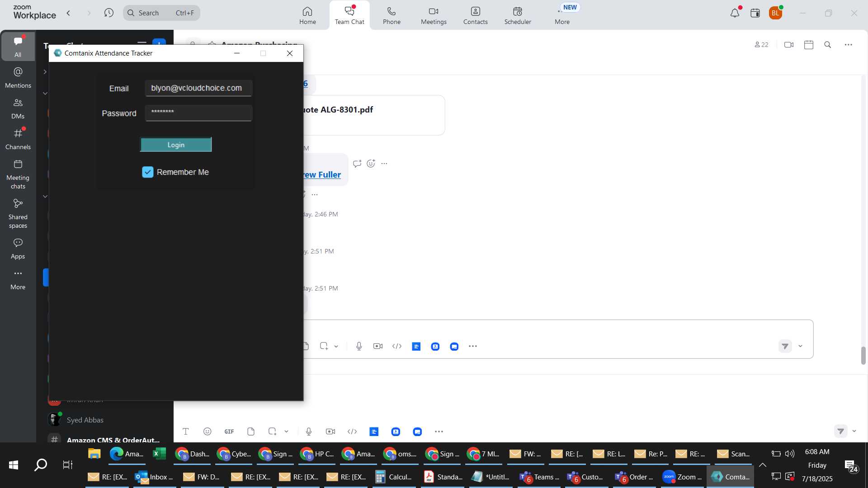Open DMs in the sidebar
The width and height of the screenshot is (868, 488).
point(18,108)
